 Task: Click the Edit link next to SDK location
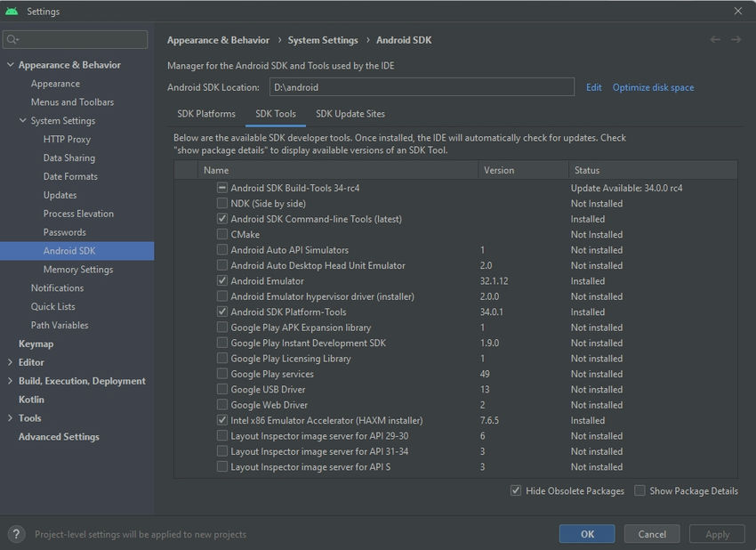point(593,87)
